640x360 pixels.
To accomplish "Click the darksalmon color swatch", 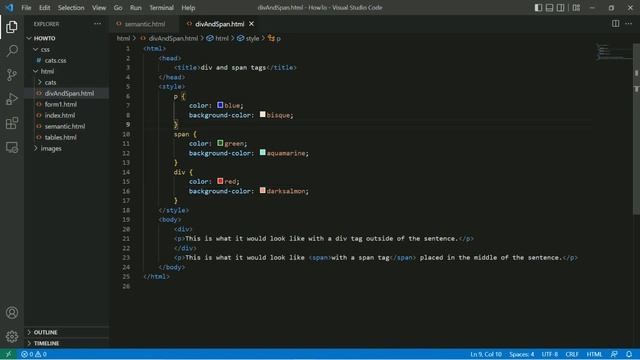I will (x=262, y=190).
